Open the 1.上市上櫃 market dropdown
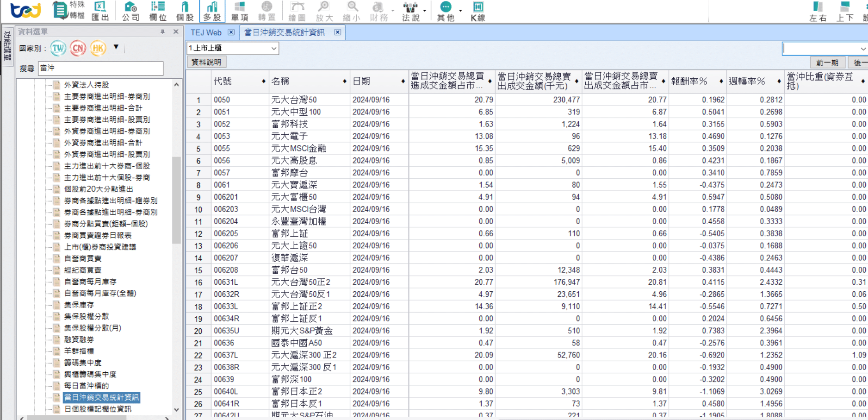 pos(232,48)
